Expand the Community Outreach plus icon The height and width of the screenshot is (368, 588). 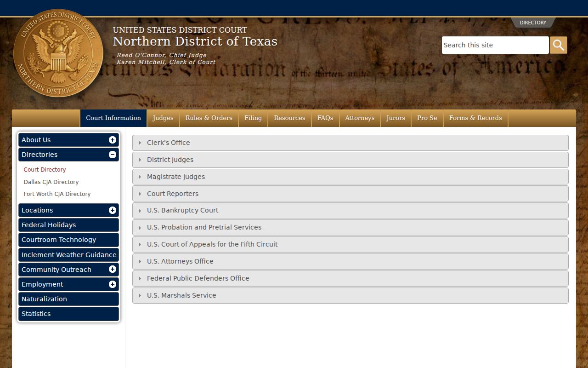pos(113,269)
